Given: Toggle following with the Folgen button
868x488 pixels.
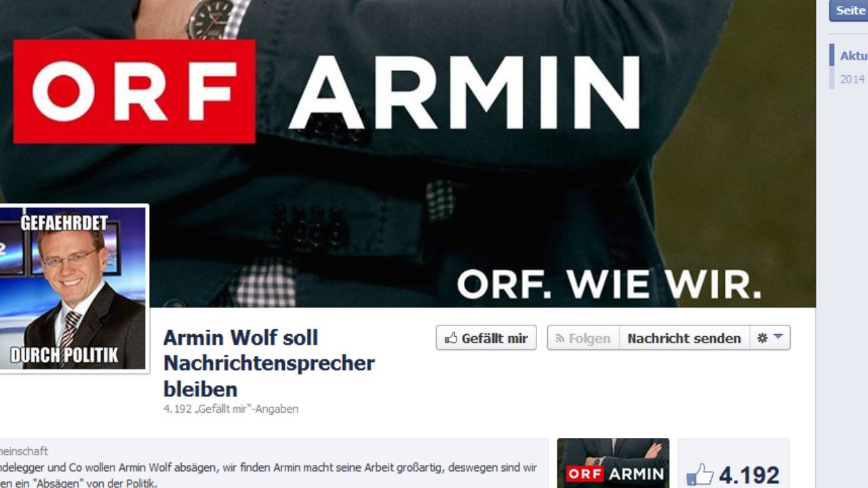Looking at the screenshot, I should click(x=583, y=338).
